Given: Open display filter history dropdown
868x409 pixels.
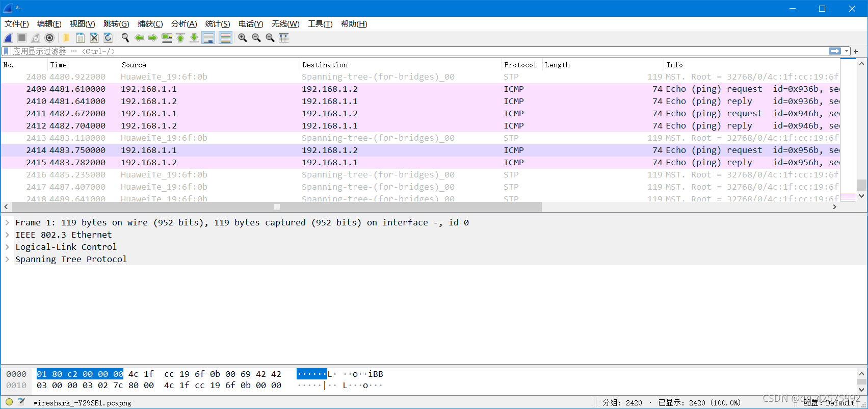Looking at the screenshot, I should coord(847,51).
